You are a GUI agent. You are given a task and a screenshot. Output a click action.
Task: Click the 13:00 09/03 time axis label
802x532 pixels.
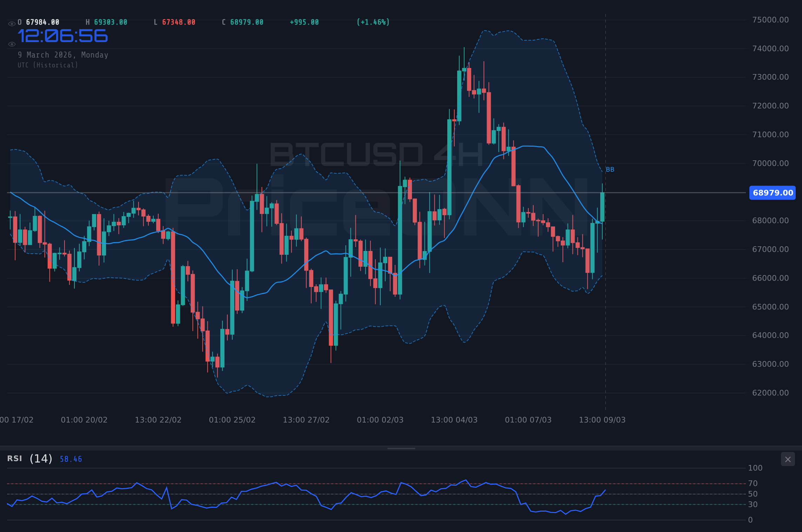(602, 420)
